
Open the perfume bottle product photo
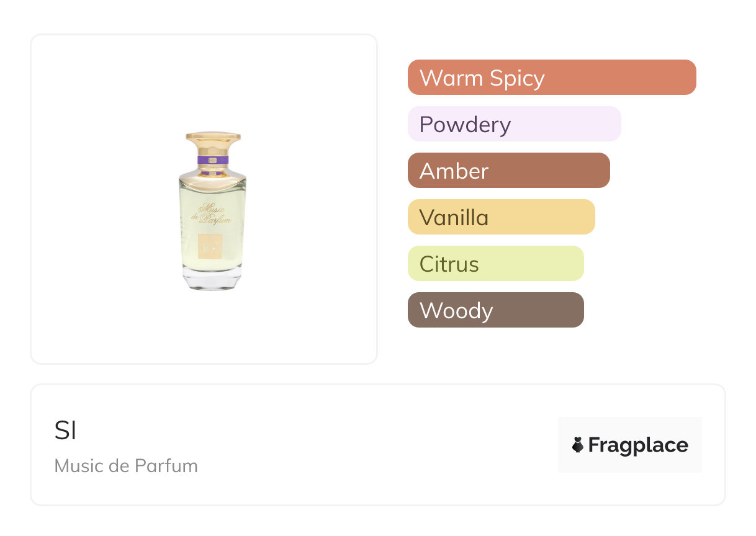click(x=213, y=211)
